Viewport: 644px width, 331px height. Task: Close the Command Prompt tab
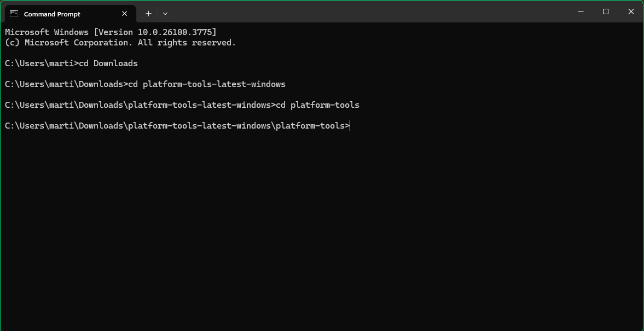coord(124,14)
